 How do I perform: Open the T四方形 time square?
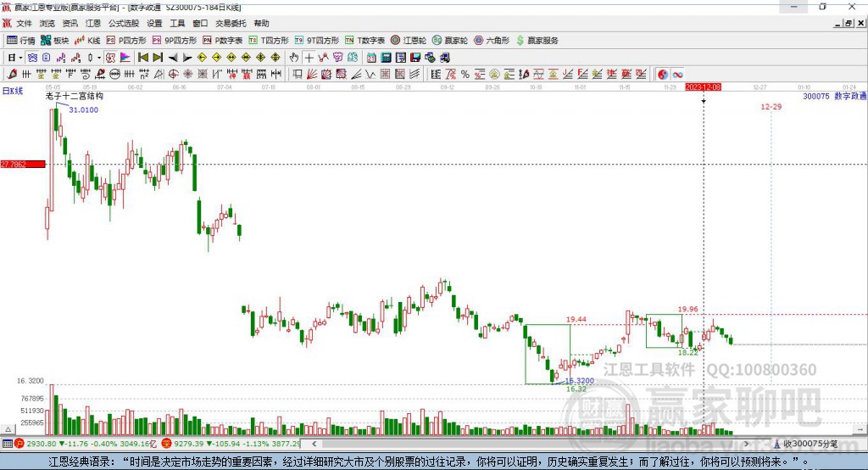tap(269, 41)
